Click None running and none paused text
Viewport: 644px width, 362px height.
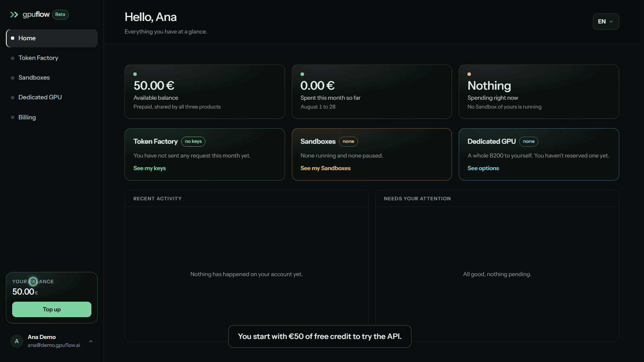click(x=342, y=155)
